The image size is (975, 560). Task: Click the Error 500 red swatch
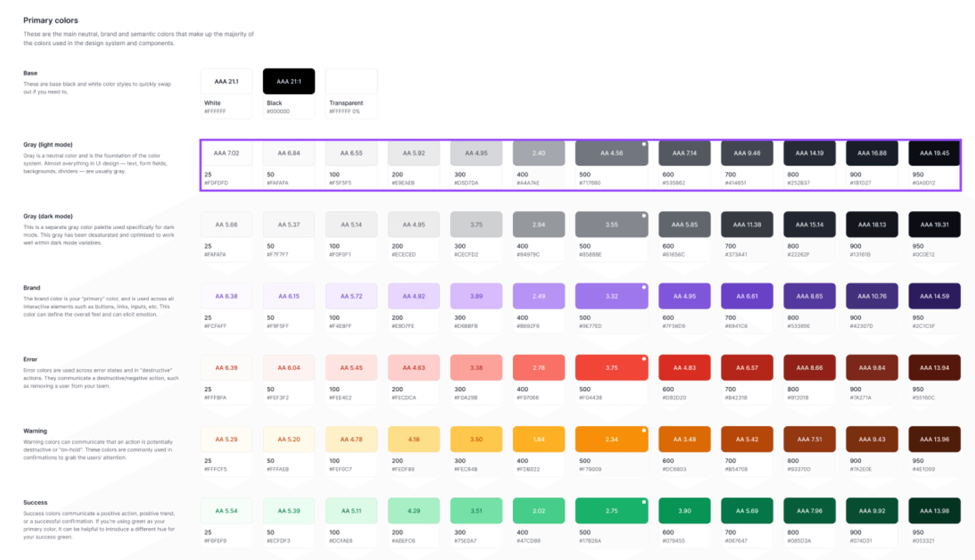click(x=611, y=368)
